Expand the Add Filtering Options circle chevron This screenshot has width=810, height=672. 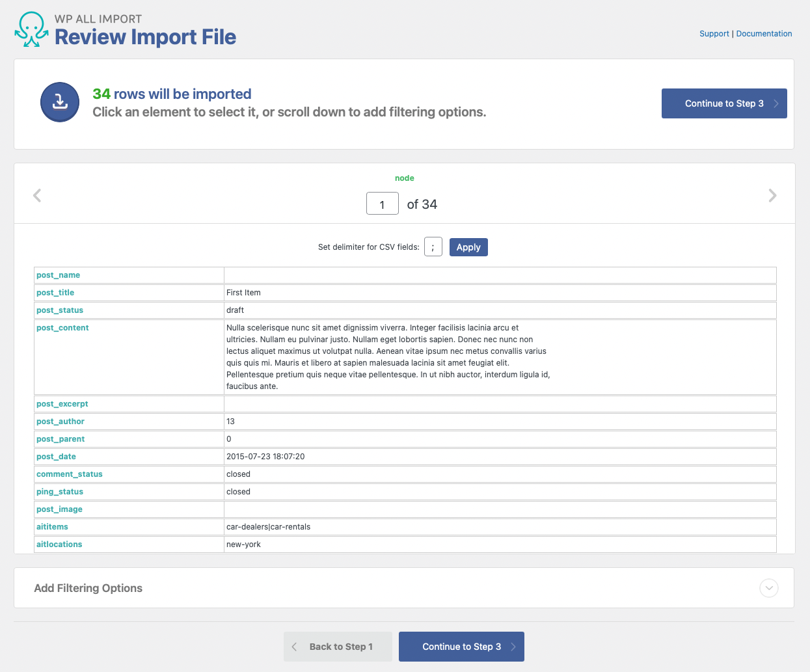pyautogui.click(x=769, y=588)
